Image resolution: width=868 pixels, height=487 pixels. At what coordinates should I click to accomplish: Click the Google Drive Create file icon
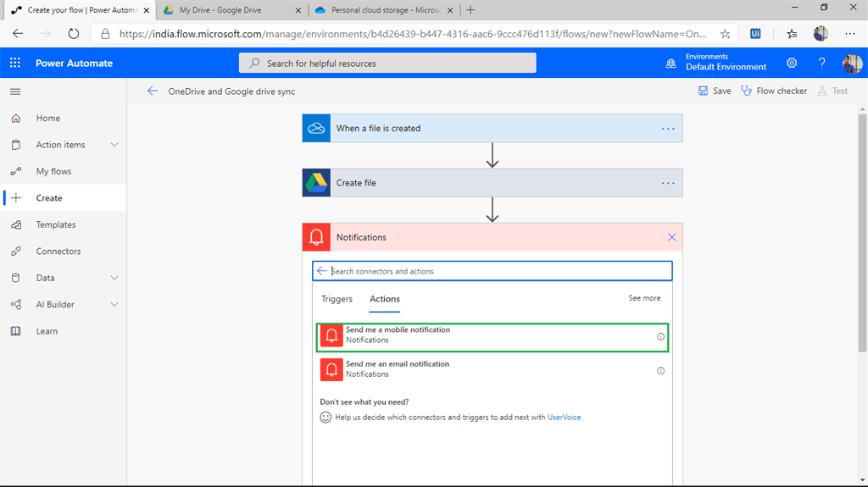(316, 183)
